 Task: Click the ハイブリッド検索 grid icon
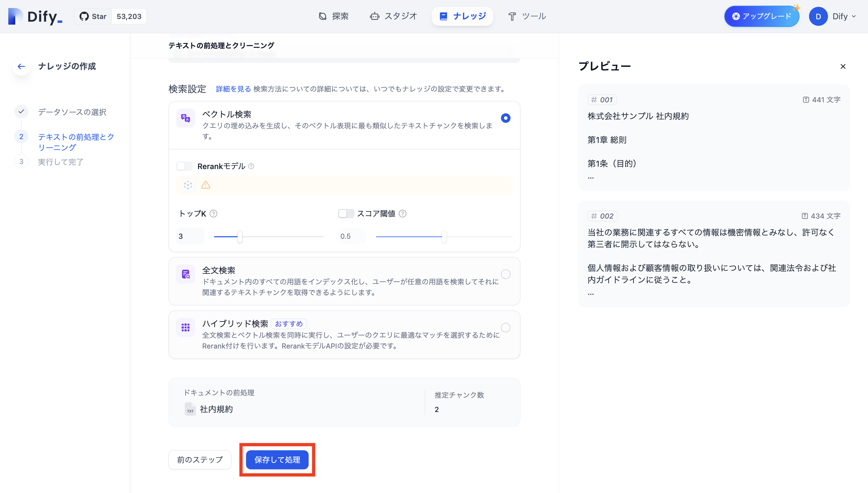(x=186, y=328)
